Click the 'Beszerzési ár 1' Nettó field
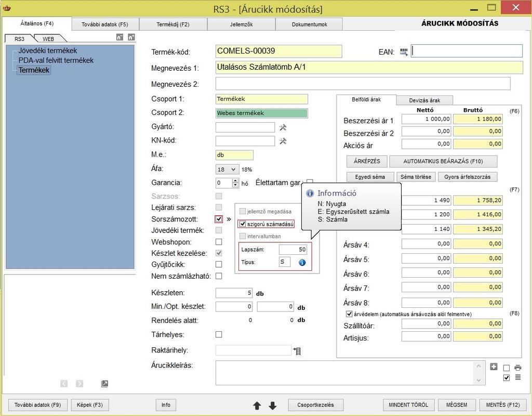 426,119
